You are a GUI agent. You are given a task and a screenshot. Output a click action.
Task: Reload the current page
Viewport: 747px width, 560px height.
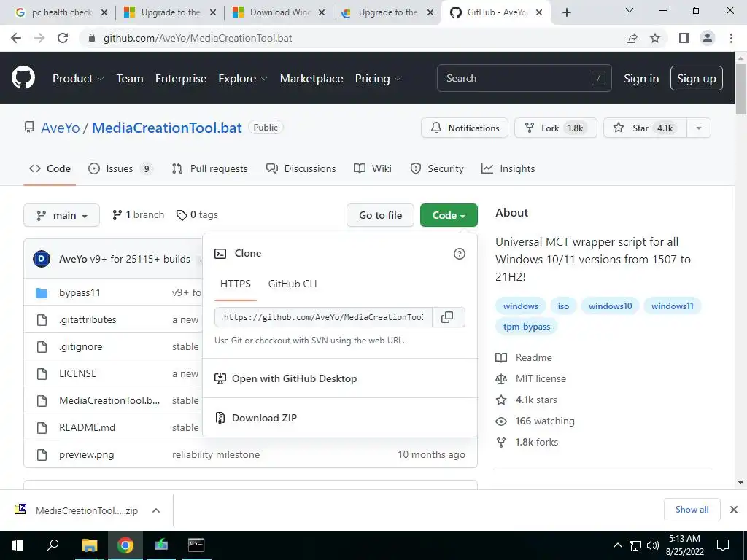pyautogui.click(x=63, y=38)
